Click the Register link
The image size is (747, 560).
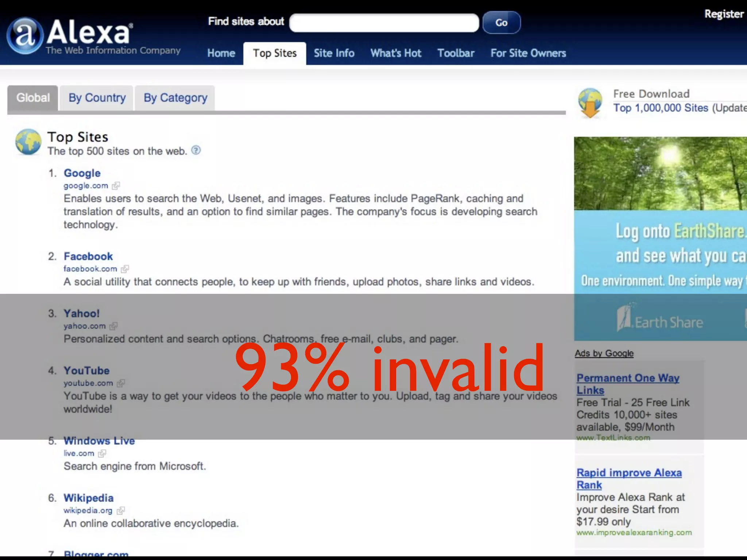724,14
